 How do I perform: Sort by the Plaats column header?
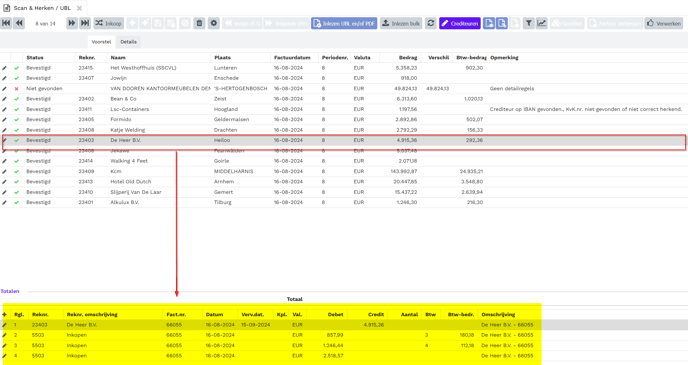tap(222, 57)
